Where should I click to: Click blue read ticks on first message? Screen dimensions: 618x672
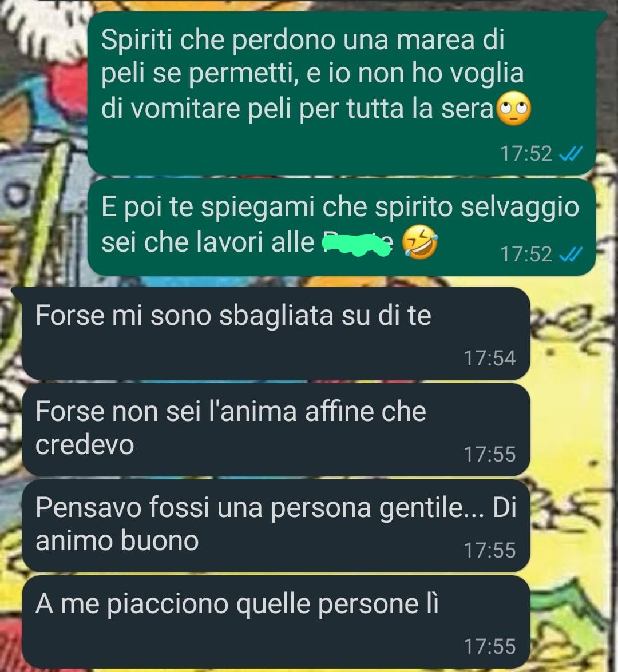tap(571, 153)
